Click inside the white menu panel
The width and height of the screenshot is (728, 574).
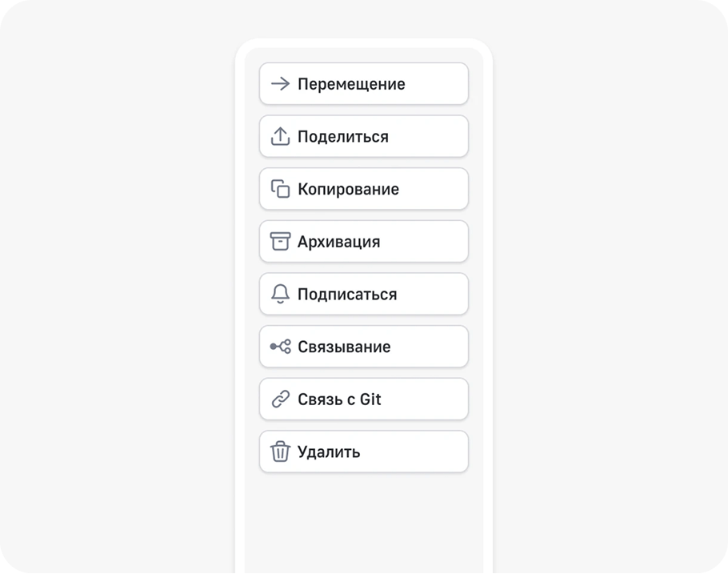[364, 520]
